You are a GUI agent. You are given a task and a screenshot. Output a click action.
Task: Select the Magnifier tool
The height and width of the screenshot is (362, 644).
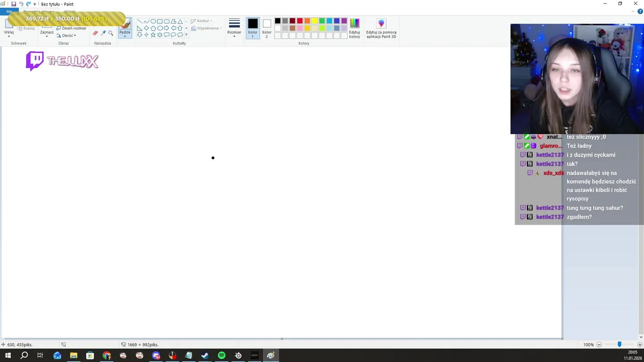click(111, 33)
